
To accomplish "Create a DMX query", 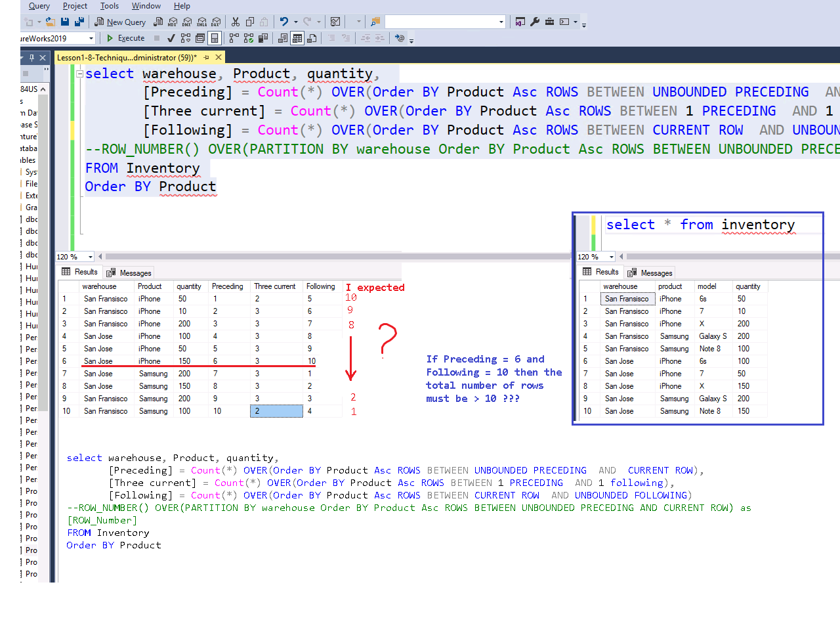I will [x=187, y=22].
